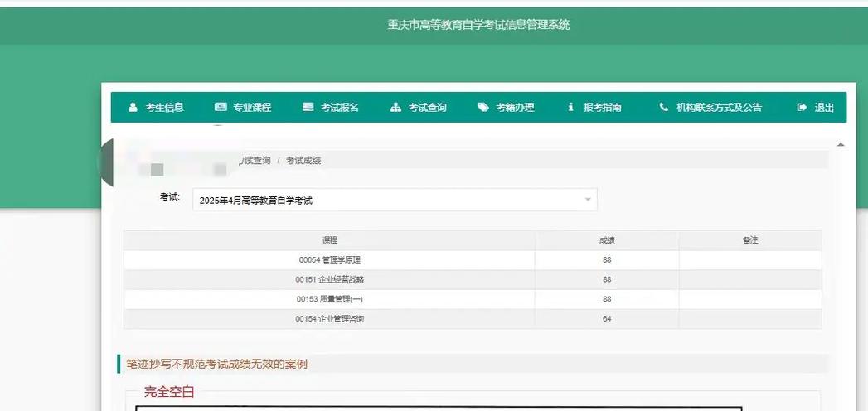This screenshot has height=411, width=868.
Task: Select the row 00151 企业经营战略
Action: 473,280
